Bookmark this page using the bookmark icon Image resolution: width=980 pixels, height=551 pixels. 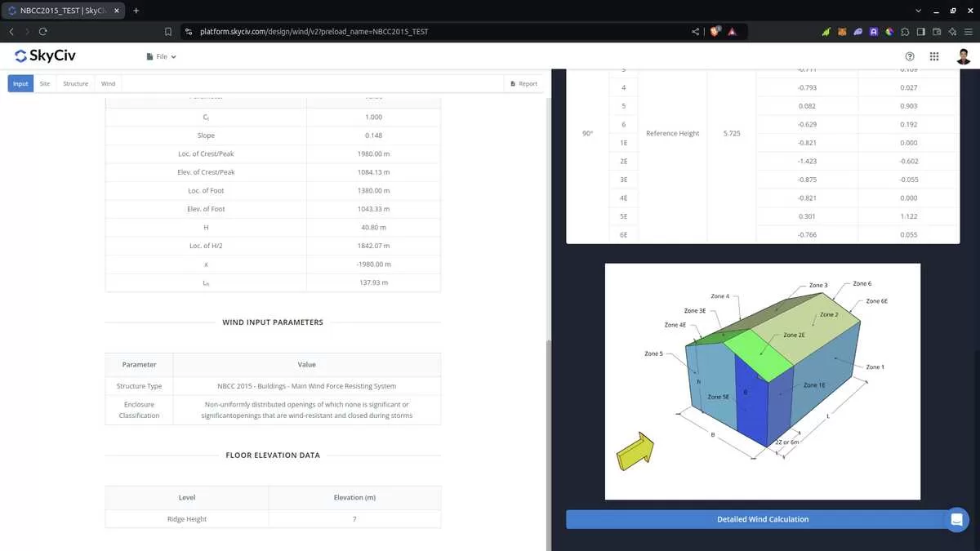[167, 32]
